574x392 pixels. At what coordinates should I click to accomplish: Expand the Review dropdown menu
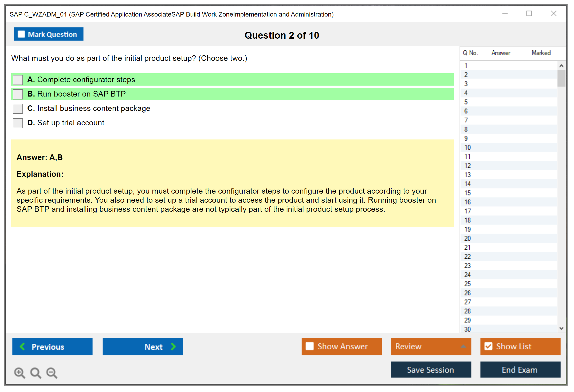(x=463, y=346)
